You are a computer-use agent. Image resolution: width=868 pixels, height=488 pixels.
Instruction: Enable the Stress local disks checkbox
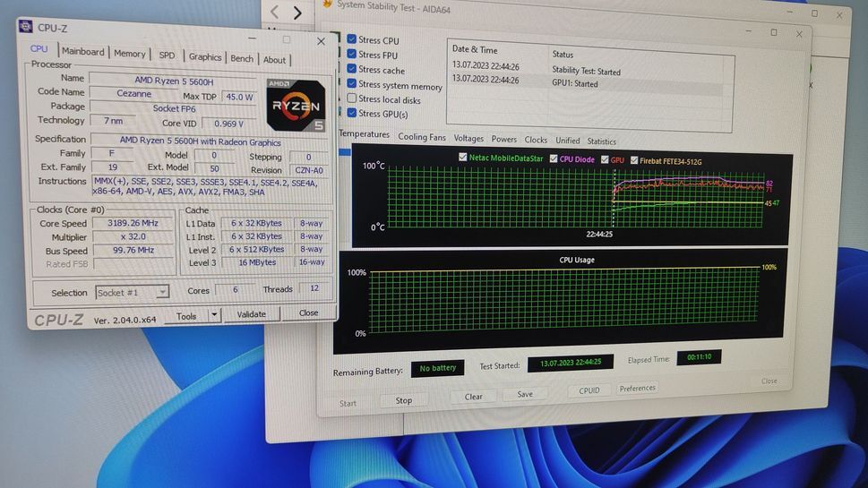tap(352, 99)
